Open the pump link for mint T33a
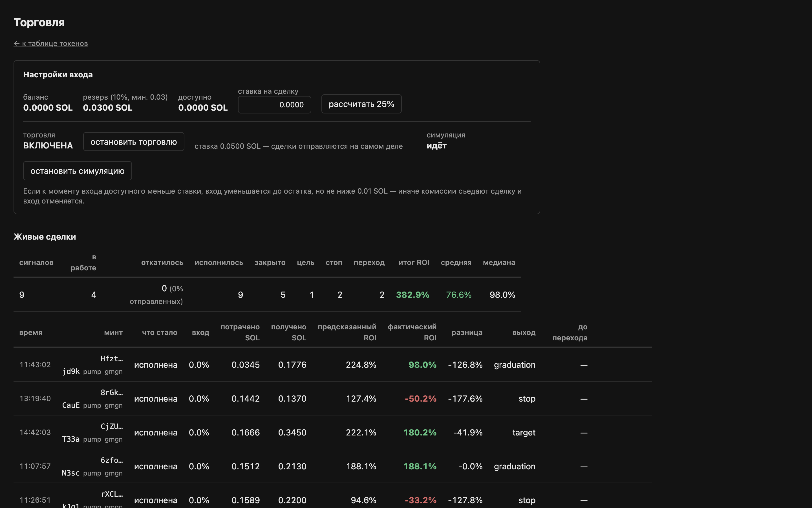Screen dimensions: 812x508 [x=92, y=439]
